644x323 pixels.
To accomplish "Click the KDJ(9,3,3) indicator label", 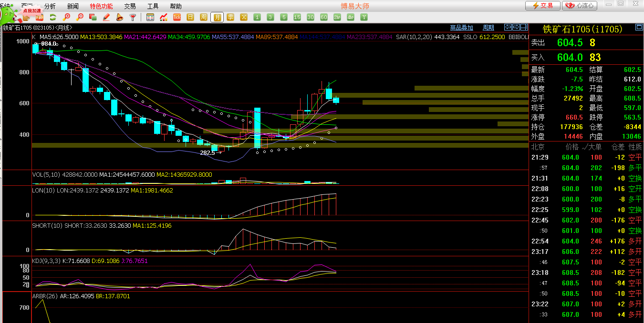I will [x=46, y=261].
